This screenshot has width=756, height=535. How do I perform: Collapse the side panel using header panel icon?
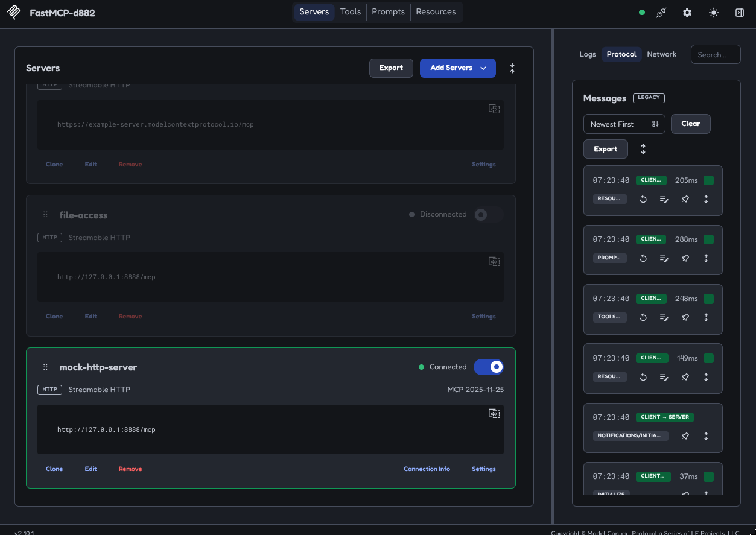pos(740,13)
